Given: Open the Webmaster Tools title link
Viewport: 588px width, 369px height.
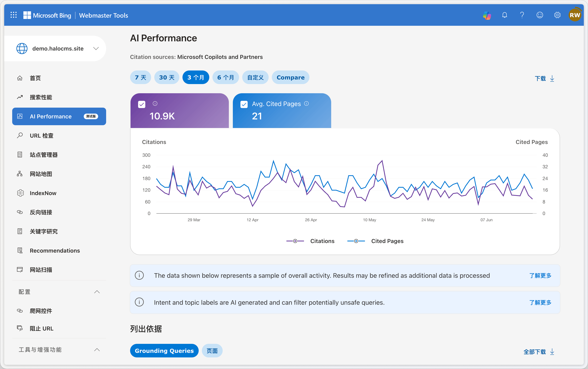Looking at the screenshot, I should pos(104,15).
